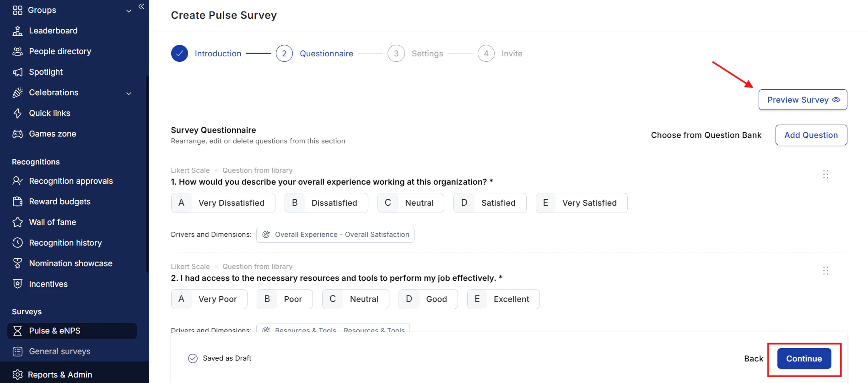Open People directory page
The width and height of the screenshot is (868, 383).
(x=60, y=51)
